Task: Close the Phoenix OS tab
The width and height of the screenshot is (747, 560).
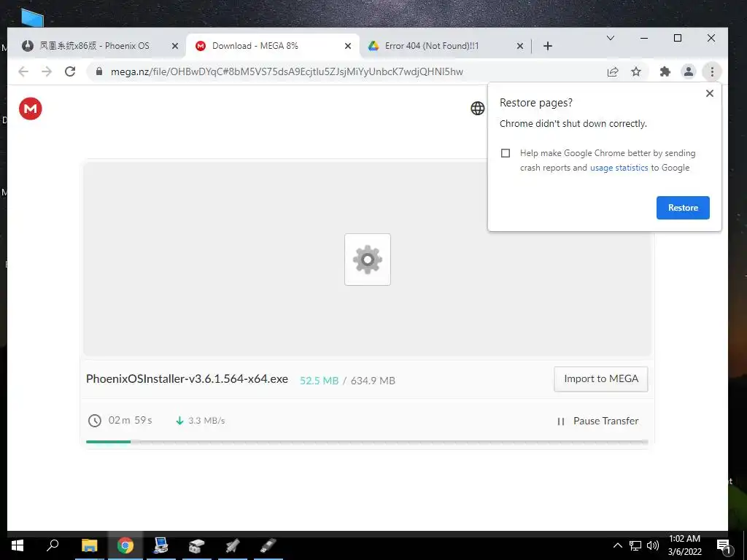Action: [175, 46]
